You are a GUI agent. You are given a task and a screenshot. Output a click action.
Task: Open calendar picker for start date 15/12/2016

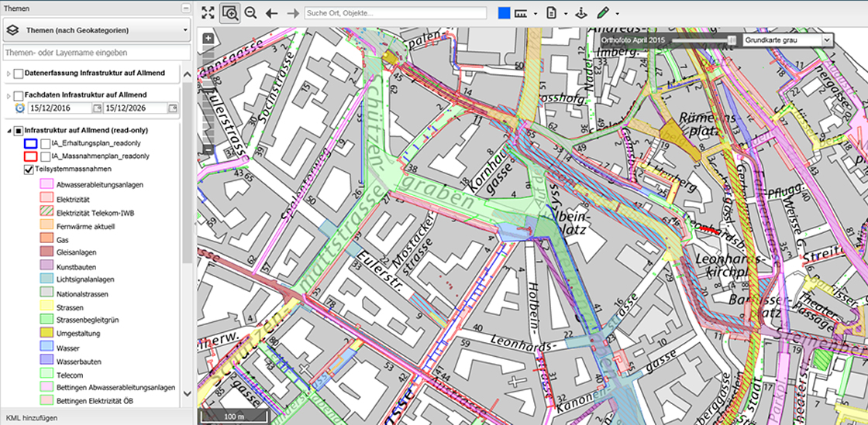click(97, 108)
